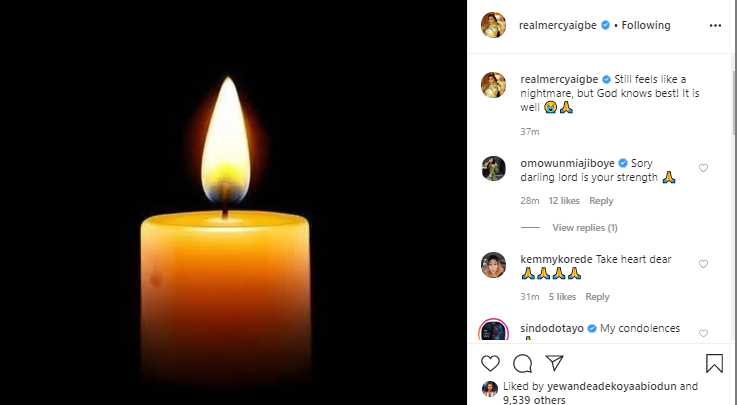Reply to omowunmiajiboye's comment
The width and height of the screenshot is (737, 405).
coord(601,201)
